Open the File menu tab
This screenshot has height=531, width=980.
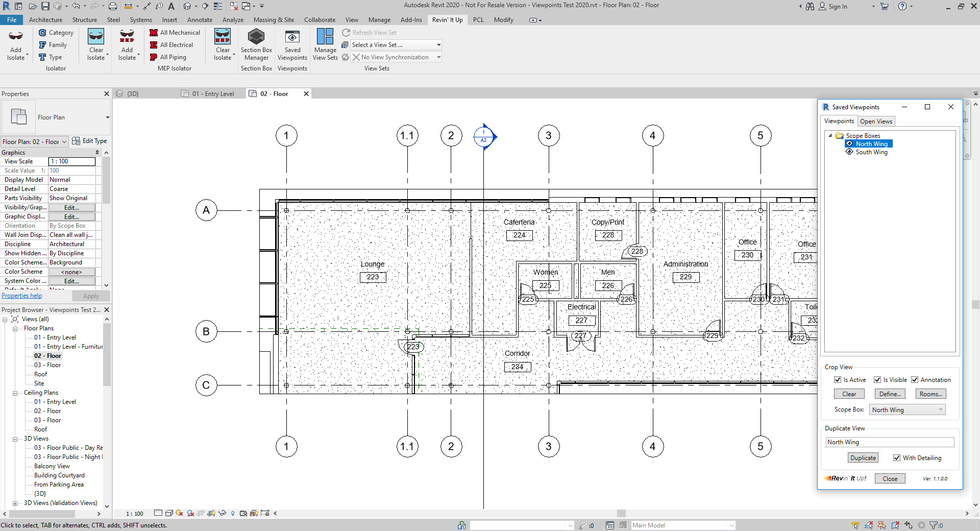[x=12, y=20]
